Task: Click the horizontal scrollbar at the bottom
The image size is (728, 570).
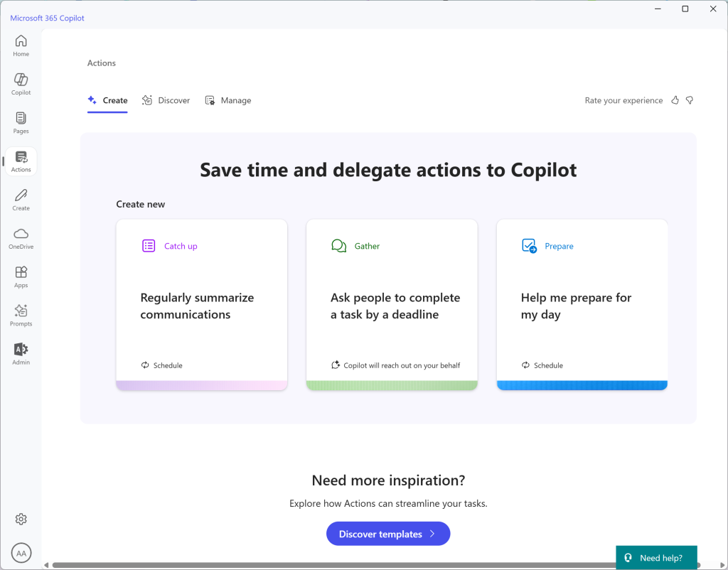Action: [376, 565]
